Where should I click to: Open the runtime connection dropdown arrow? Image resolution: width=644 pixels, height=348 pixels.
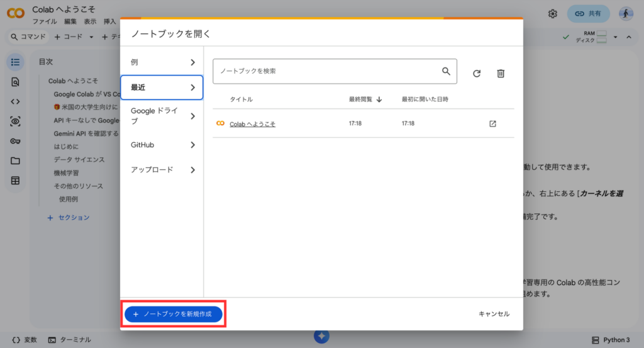(x=615, y=37)
